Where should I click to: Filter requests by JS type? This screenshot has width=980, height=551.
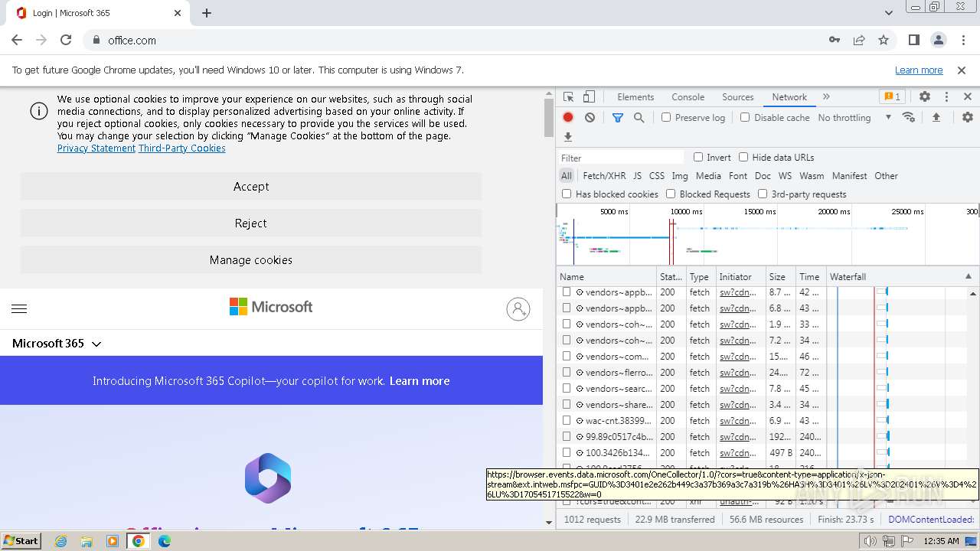[x=637, y=176]
